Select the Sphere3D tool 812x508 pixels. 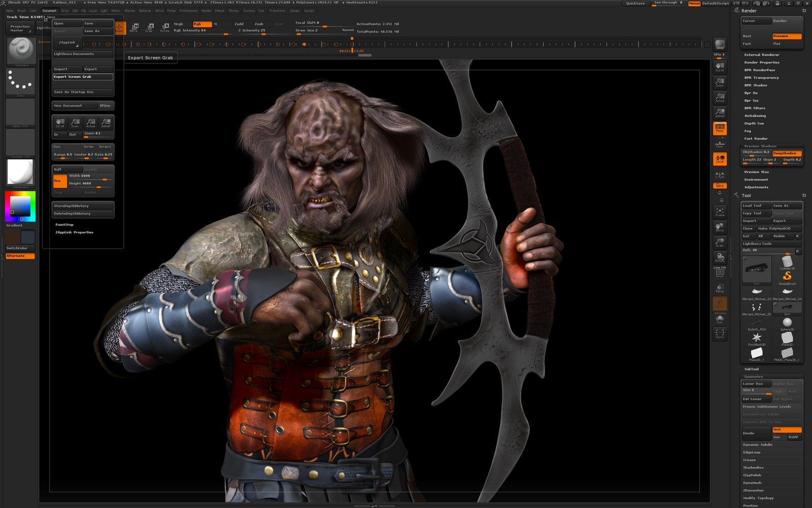(x=787, y=323)
